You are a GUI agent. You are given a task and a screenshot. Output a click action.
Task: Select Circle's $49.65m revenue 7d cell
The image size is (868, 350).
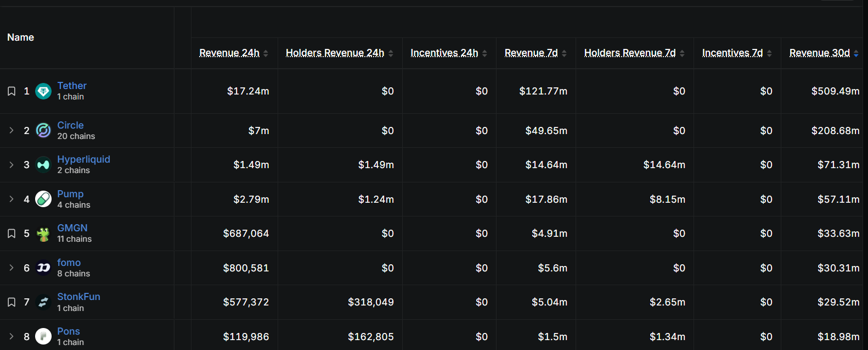click(x=546, y=131)
